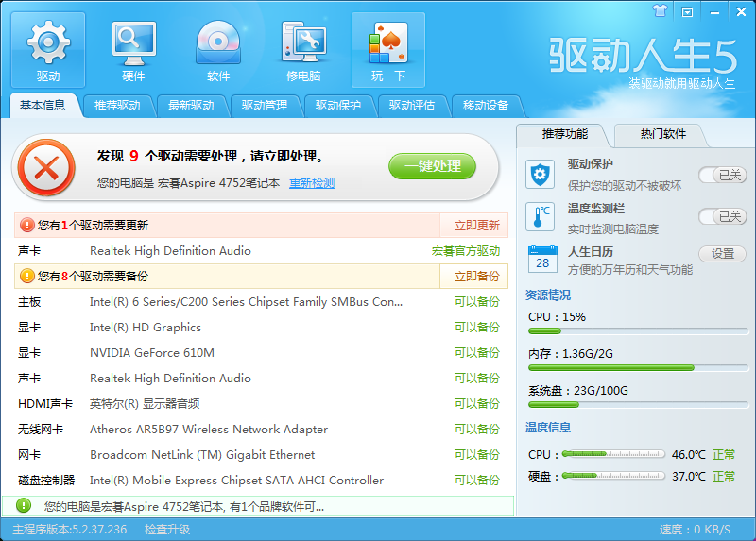Select Atheros AR5B97 Wireless Network Adapter text
756x541 pixels.
209,430
